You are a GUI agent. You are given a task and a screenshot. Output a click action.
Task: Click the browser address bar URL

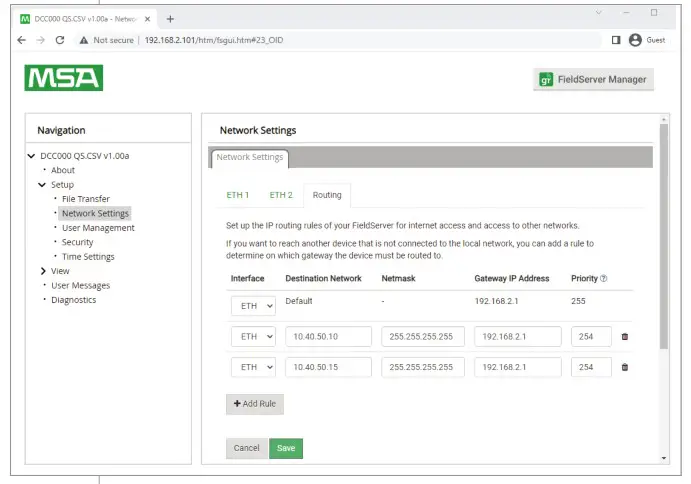pos(214,40)
